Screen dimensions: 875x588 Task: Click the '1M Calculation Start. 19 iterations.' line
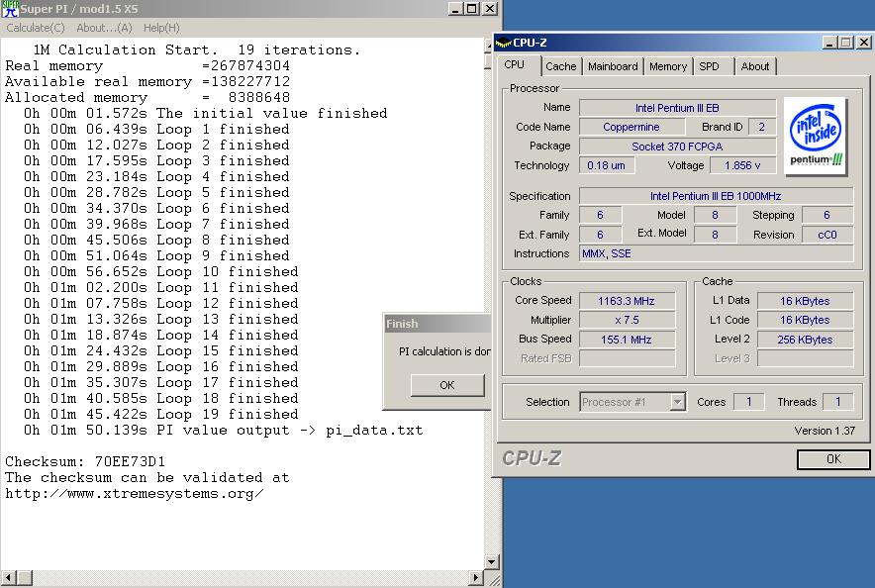click(197, 49)
